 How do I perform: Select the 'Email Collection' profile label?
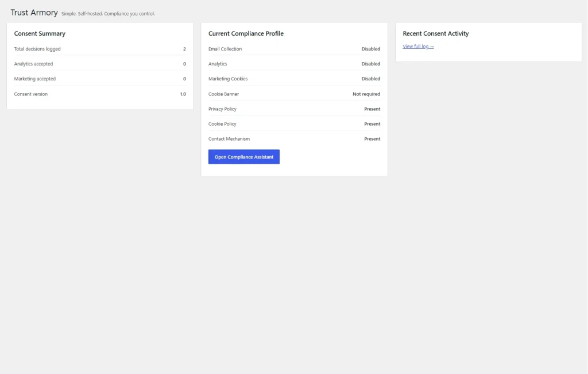click(x=225, y=49)
